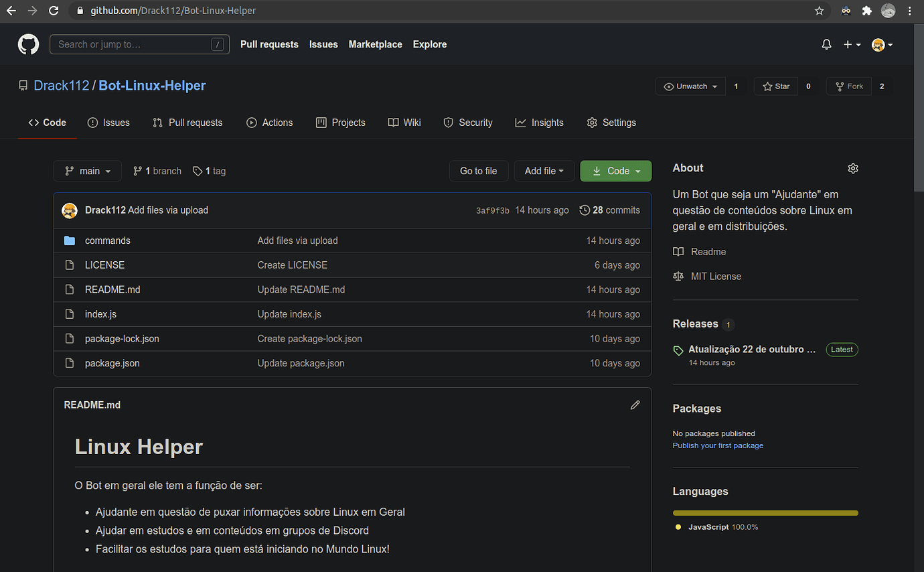The width and height of the screenshot is (924, 572).
Task: Open Chrome three-dot menu
Action: (909, 11)
